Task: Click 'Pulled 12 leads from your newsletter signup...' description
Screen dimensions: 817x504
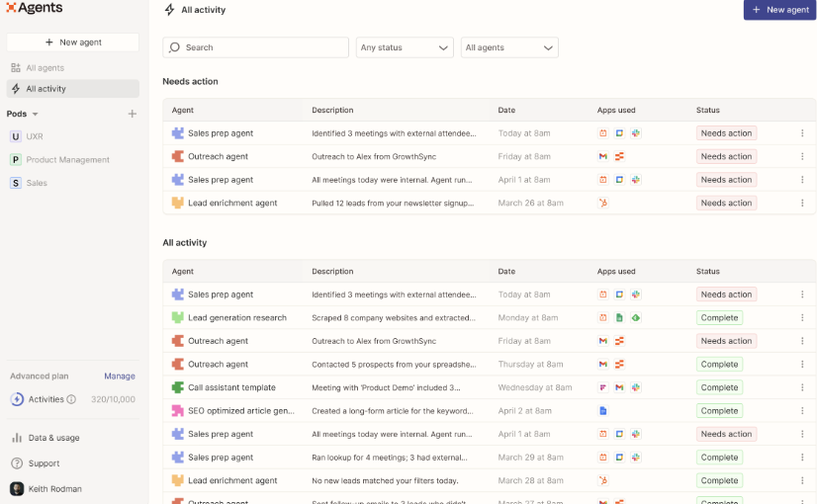Action: (393, 203)
